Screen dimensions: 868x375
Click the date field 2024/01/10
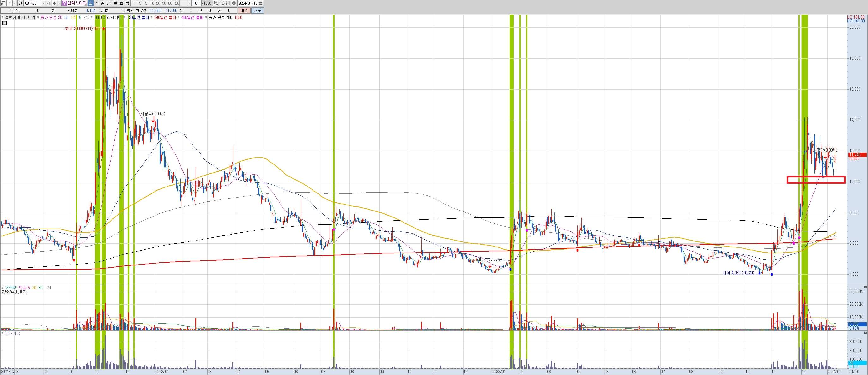247,3
